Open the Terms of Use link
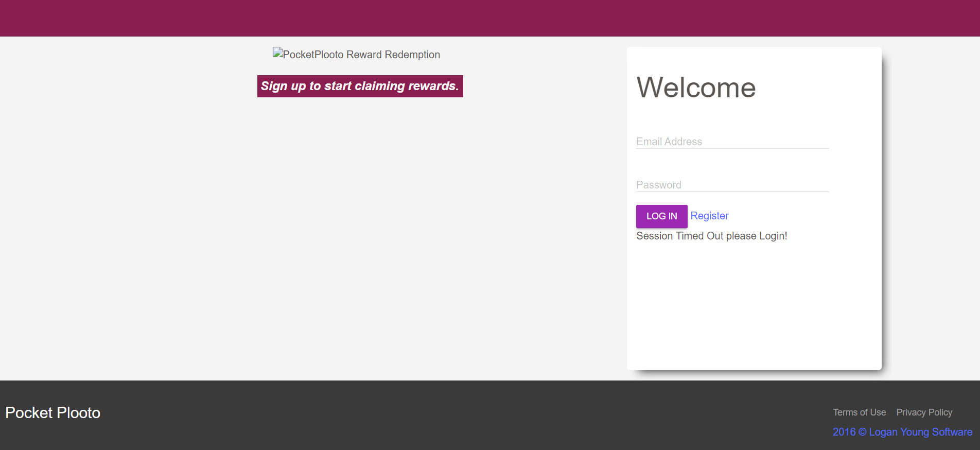The height and width of the screenshot is (450, 980). [860, 412]
